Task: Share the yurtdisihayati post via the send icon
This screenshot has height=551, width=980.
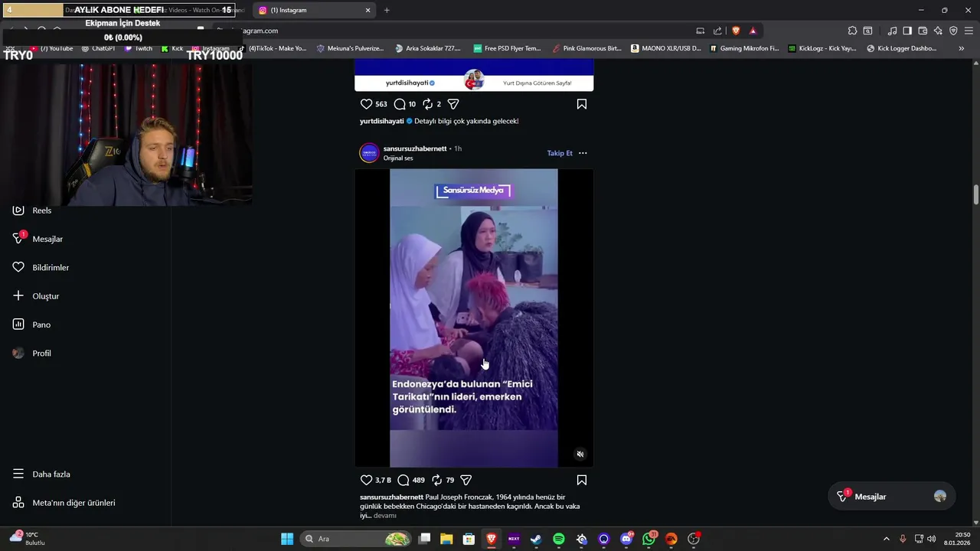Action: 453,104
